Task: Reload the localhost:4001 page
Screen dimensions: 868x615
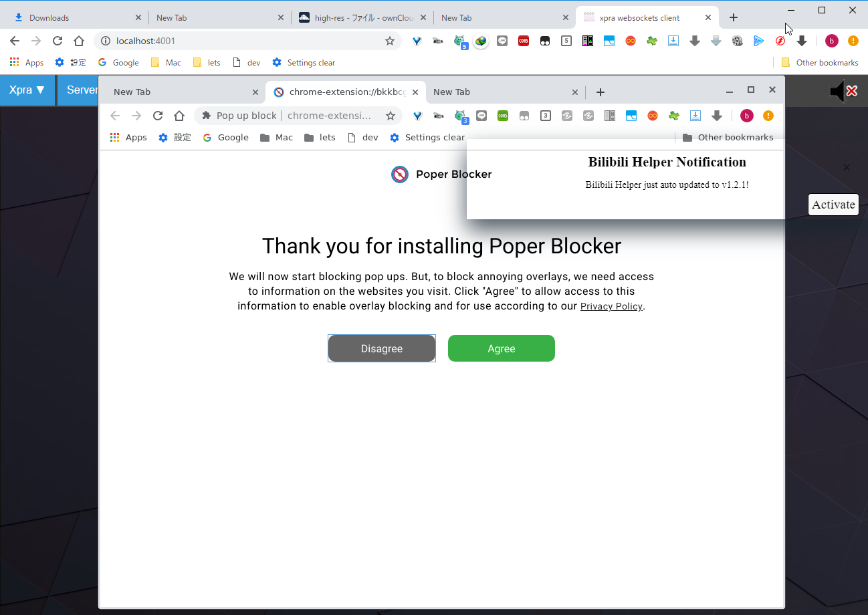Action: click(58, 41)
